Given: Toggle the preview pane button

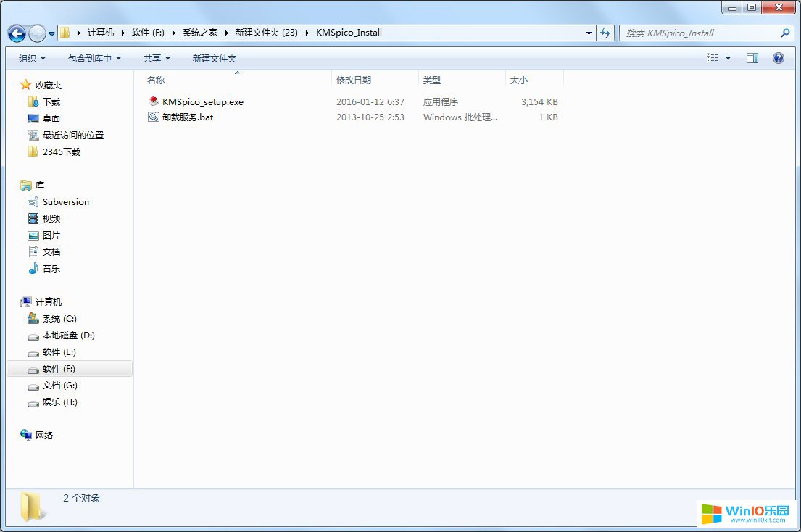Looking at the screenshot, I should 752,58.
